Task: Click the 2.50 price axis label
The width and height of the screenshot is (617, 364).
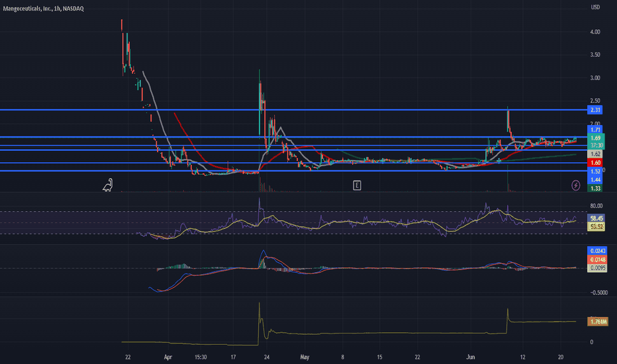Action: [595, 101]
